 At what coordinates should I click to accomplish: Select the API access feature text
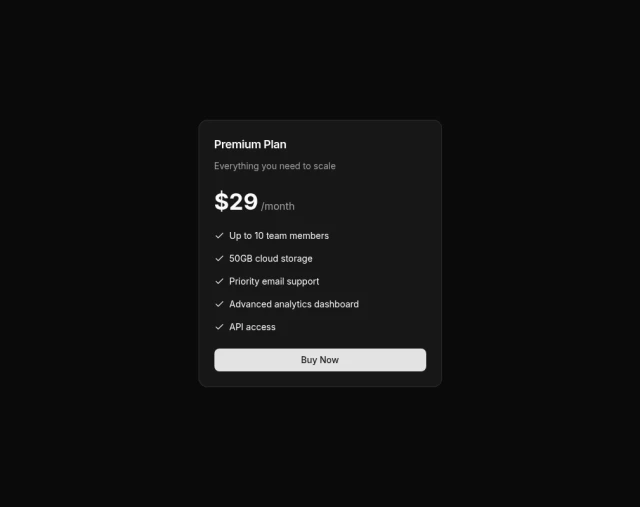pyautogui.click(x=252, y=327)
